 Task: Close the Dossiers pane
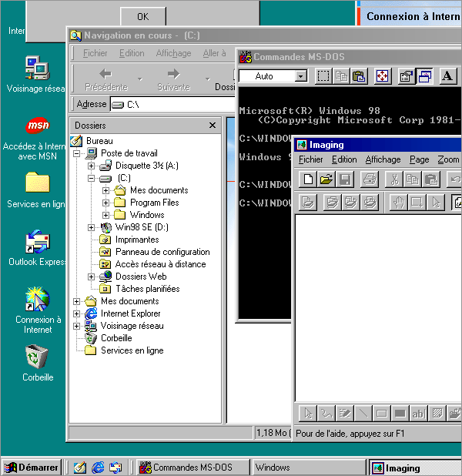pyautogui.click(x=213, y=125)
